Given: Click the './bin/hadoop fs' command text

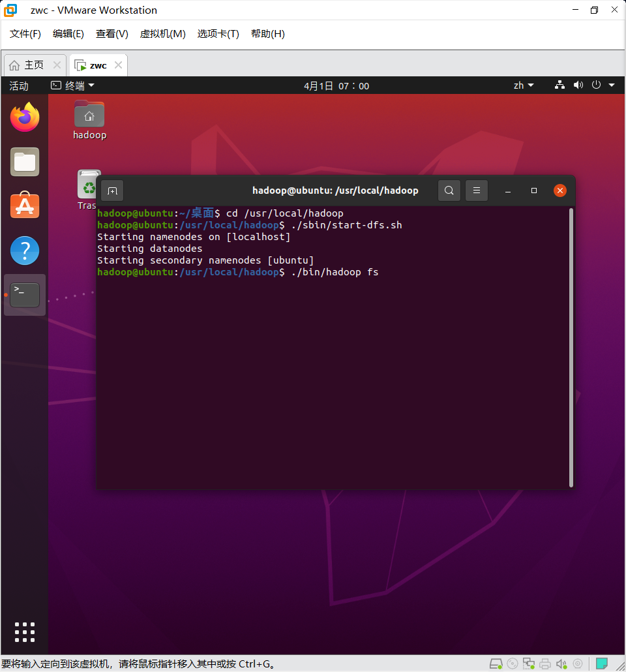Looking at the screenshot, I should click(x=335, y=272).
